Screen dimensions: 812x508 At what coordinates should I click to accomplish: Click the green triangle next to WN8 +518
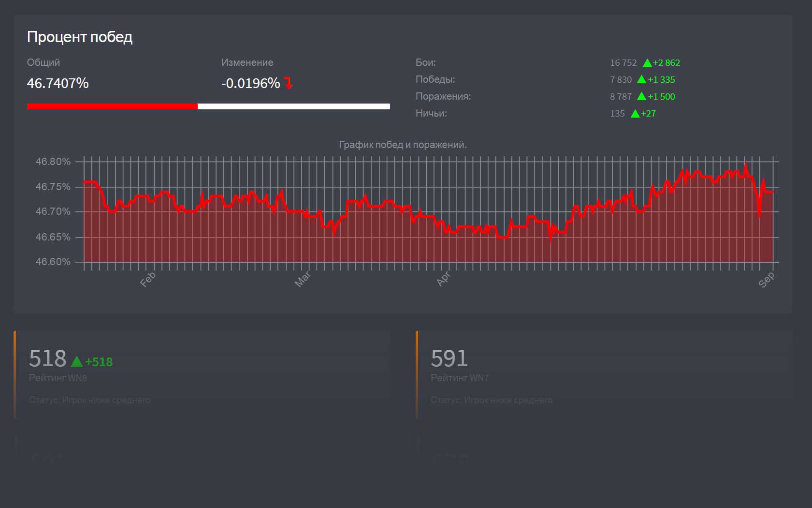[77, 361]
